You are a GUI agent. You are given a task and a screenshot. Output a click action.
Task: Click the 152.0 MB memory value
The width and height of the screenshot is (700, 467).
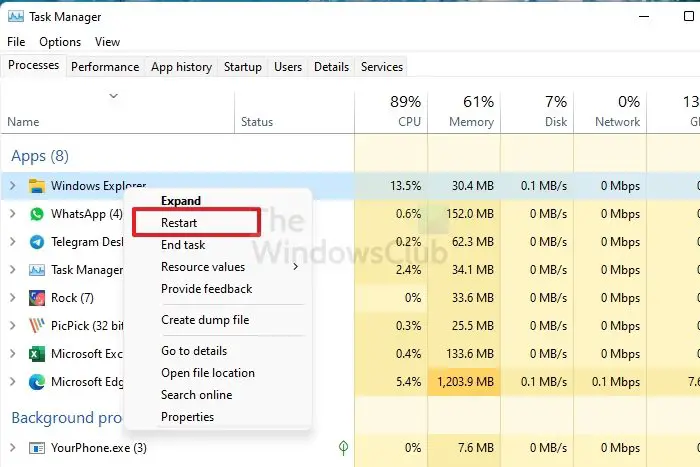coord(470,214)
